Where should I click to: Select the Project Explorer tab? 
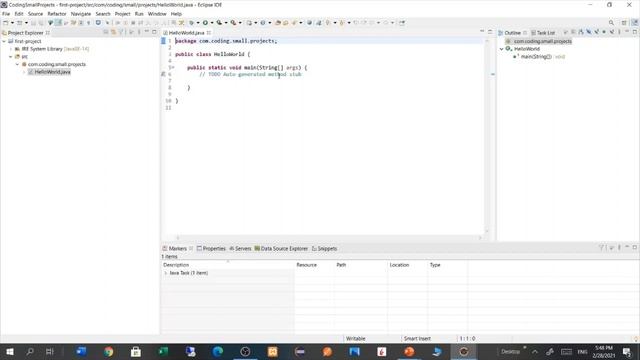point(25,33)
